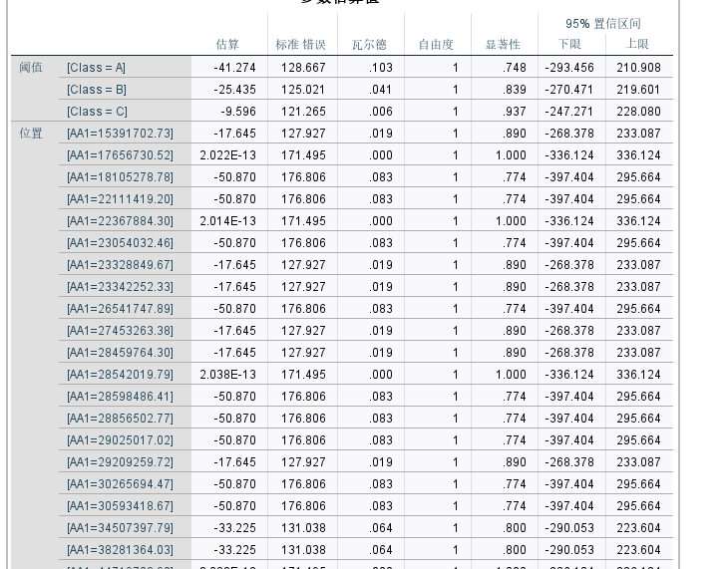The image size is (728, 569).
Task: Select the [Class = C] row label
Action: click(97, 112)
